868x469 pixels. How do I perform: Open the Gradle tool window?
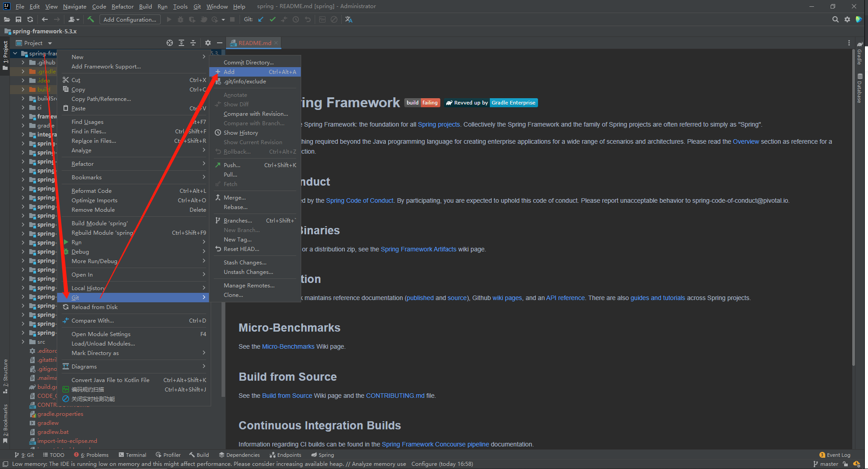pos(859,53)
